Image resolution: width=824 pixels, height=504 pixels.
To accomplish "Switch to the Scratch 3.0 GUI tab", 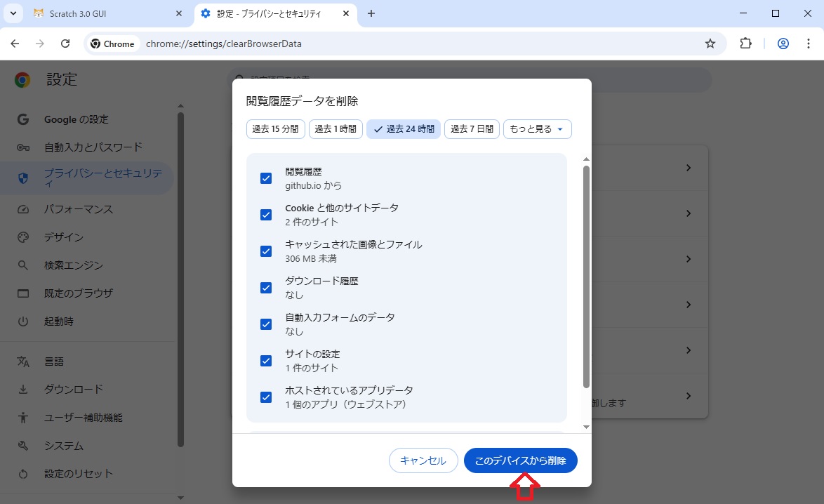I will click(x=107, y=13).
